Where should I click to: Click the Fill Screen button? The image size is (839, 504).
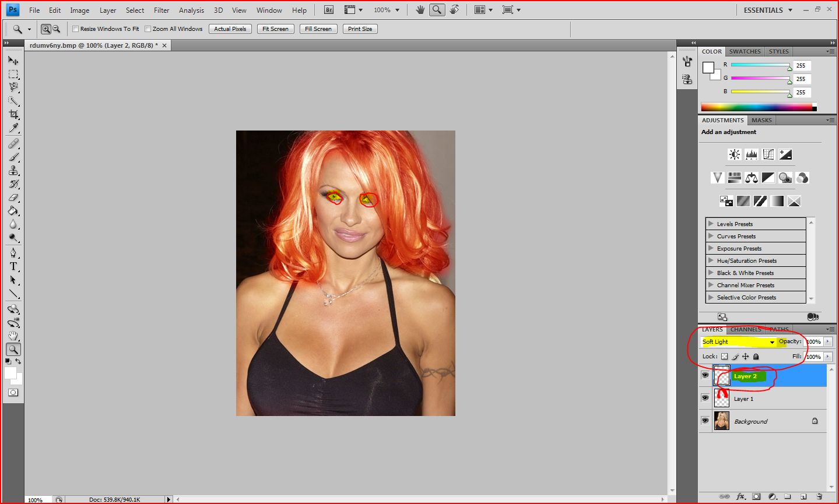click(x=318, y=29)
